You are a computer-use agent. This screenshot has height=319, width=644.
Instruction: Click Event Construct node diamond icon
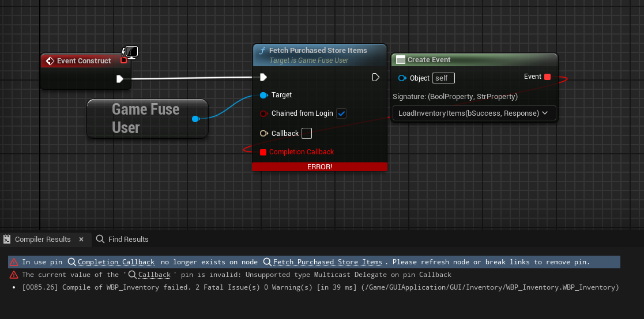tap(50, 60)
